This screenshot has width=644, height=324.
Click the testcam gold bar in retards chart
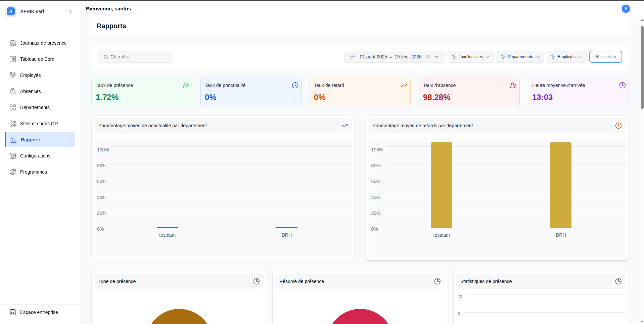[x=441, y=185]
